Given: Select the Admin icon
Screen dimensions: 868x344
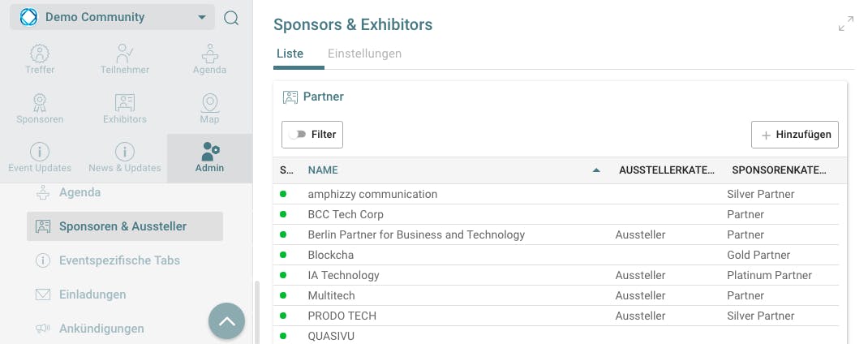Looking at the screenshot, I should click(210, 152).
